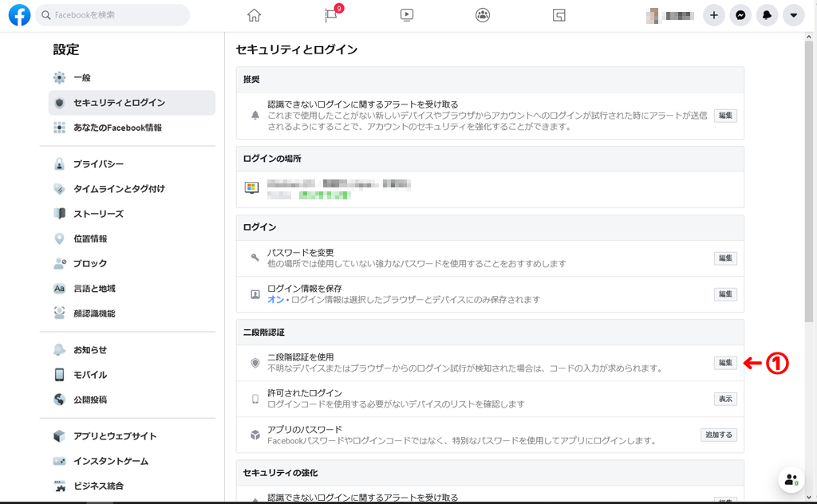Click the 許可されたログイン row title
The image size is (817, 504).
[x=305, y=393]
